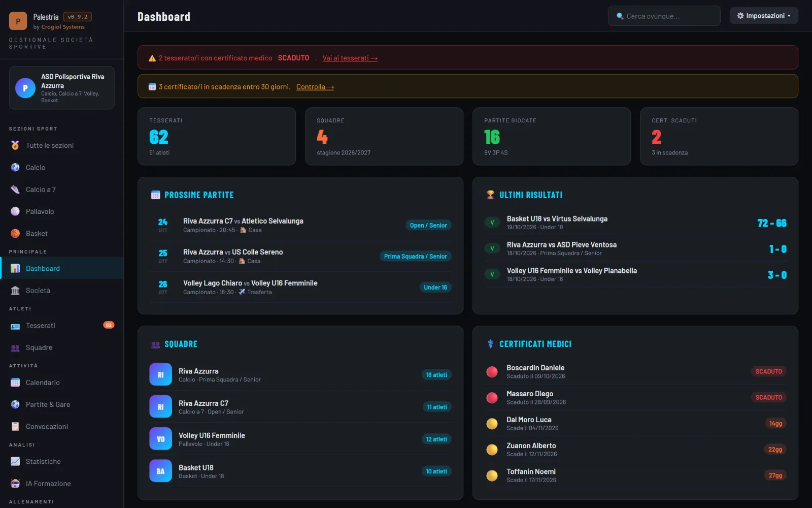
Task: Select Boscardin Daniele certificate row
Action: (x=635, y=372)
